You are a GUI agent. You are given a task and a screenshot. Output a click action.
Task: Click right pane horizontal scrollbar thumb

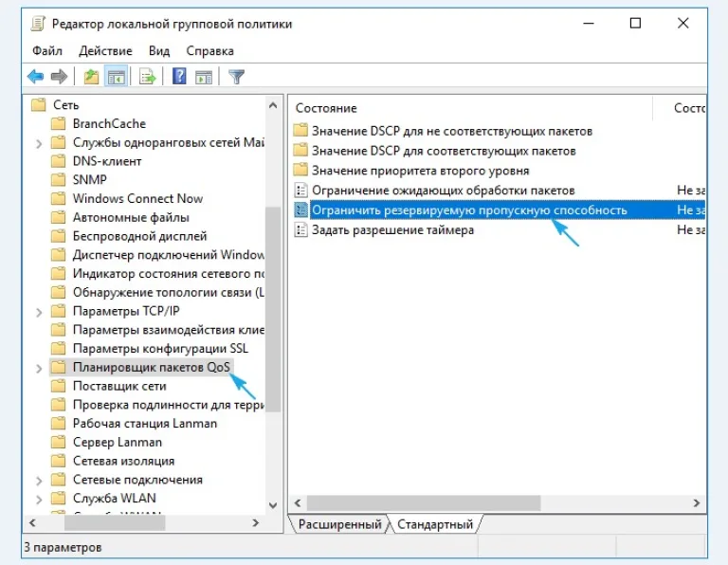pyautogui.click(x=424, y=502)
